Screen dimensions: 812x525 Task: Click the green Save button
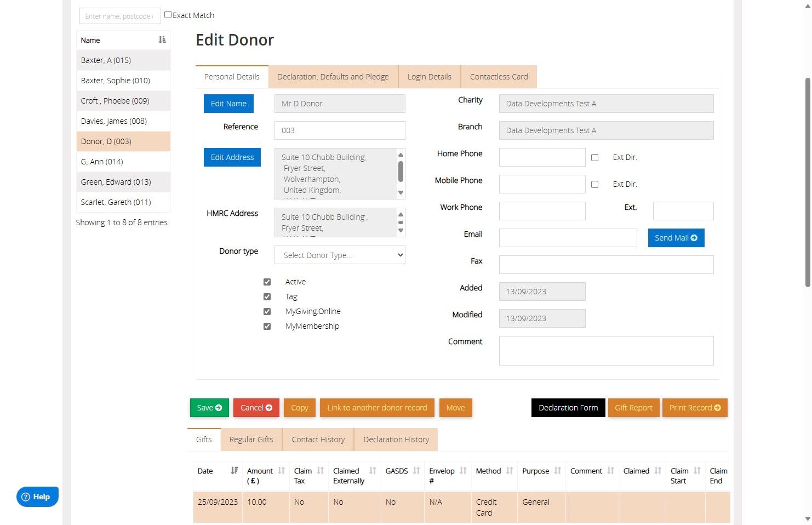[x=209, y=408]
